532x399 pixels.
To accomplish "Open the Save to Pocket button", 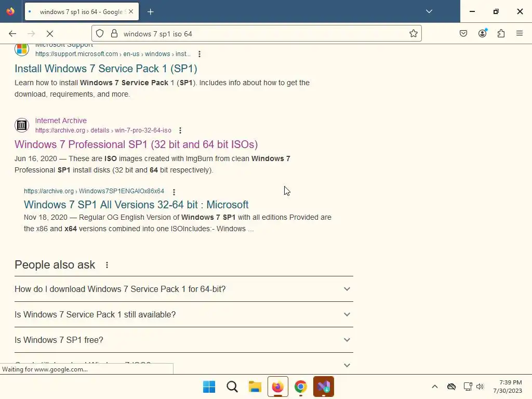I will click(x=463, y=34).
